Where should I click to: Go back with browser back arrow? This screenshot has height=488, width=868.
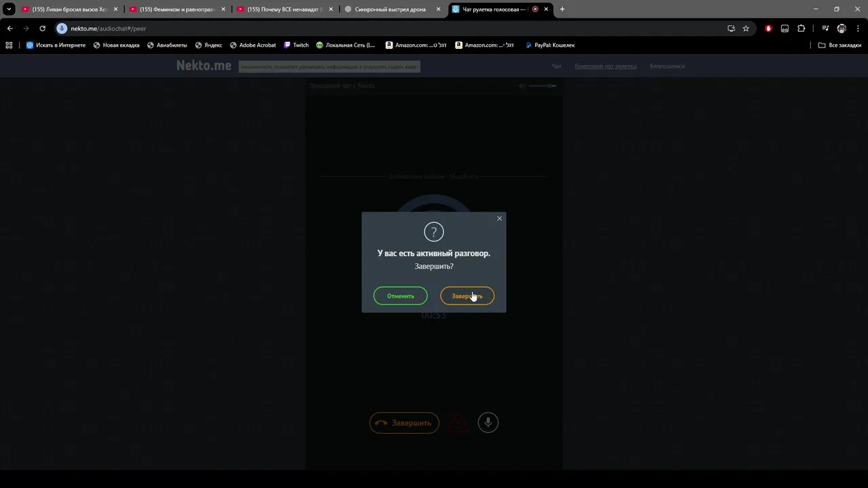point(9,28)
